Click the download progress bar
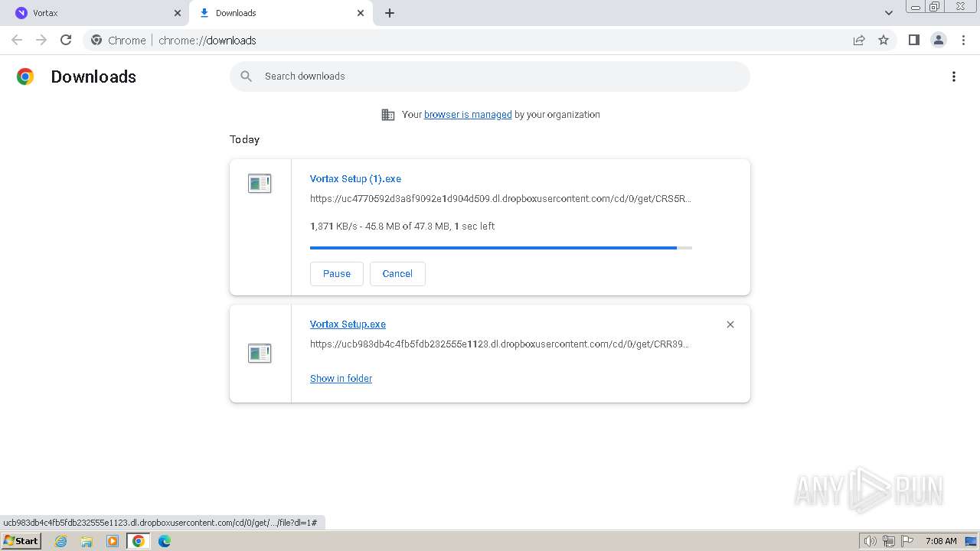Screen dimensions: 980x551 tap(501, 248)
